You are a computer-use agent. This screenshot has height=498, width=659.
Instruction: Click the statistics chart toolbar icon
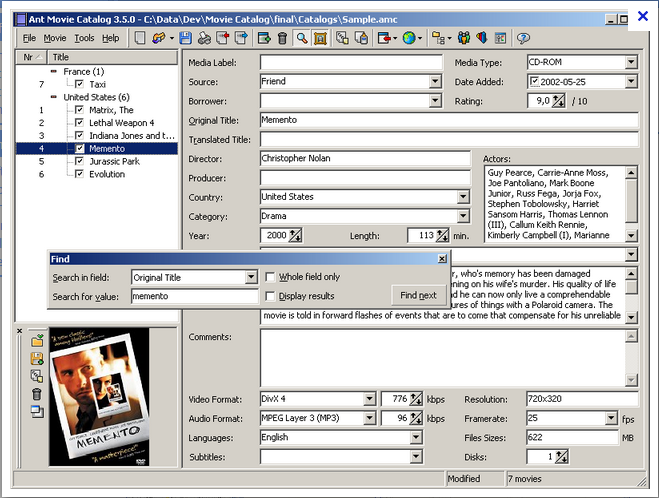point(482,38)
